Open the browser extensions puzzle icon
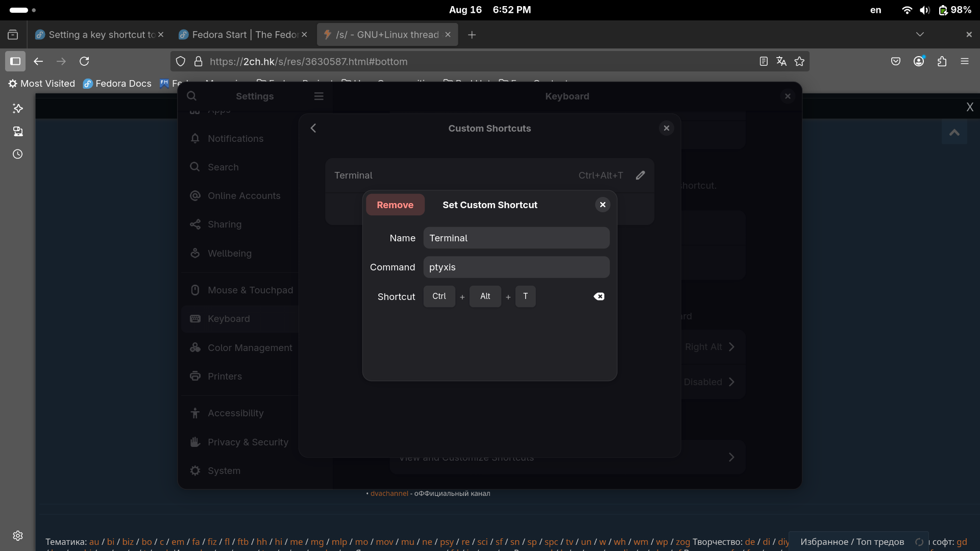Screen dimensions: 980x551 point(942,61)
